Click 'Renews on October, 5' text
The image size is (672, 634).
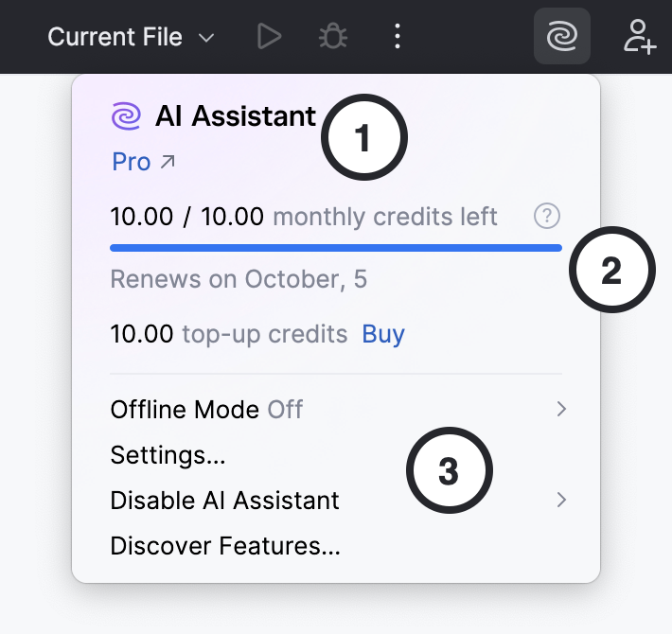tap(239, 279)
